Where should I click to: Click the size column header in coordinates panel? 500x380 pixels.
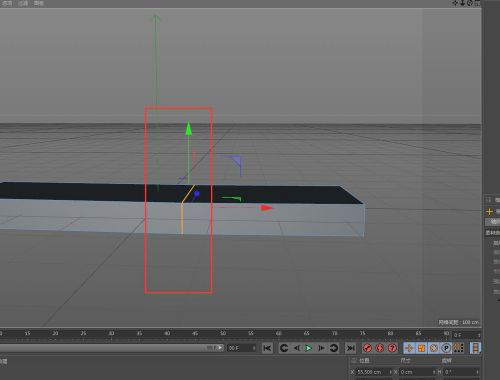tap(406, 360)
